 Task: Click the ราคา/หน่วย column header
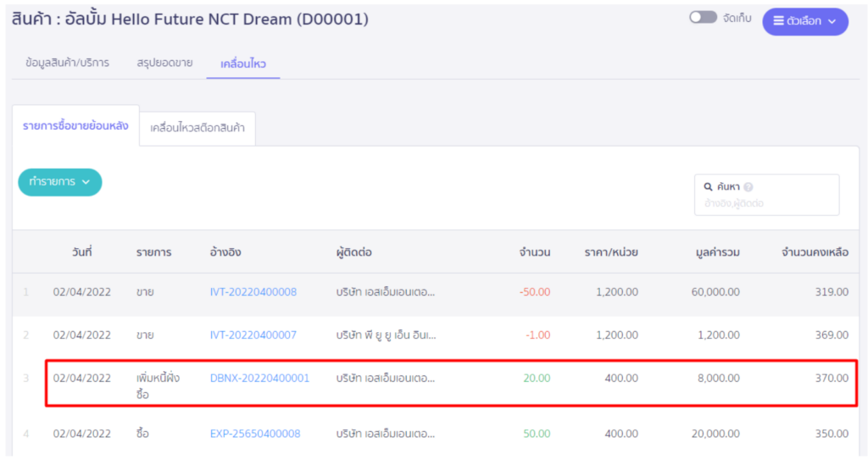pos(611,252)
